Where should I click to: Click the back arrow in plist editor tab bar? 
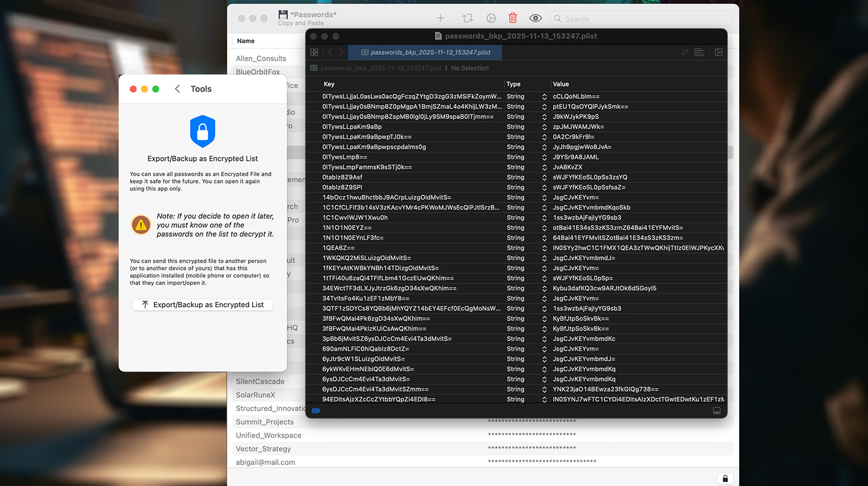pos(330,52)
